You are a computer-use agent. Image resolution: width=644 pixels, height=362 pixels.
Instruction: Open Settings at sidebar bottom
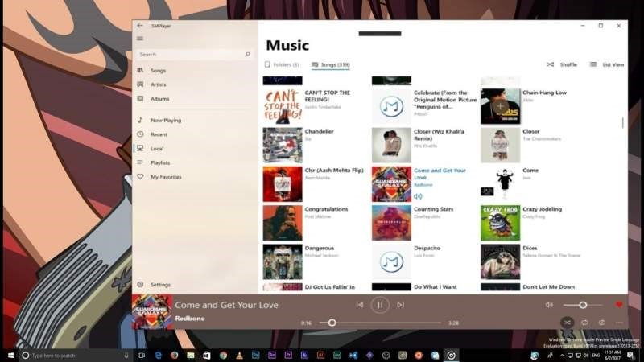[x=160, y=285]
